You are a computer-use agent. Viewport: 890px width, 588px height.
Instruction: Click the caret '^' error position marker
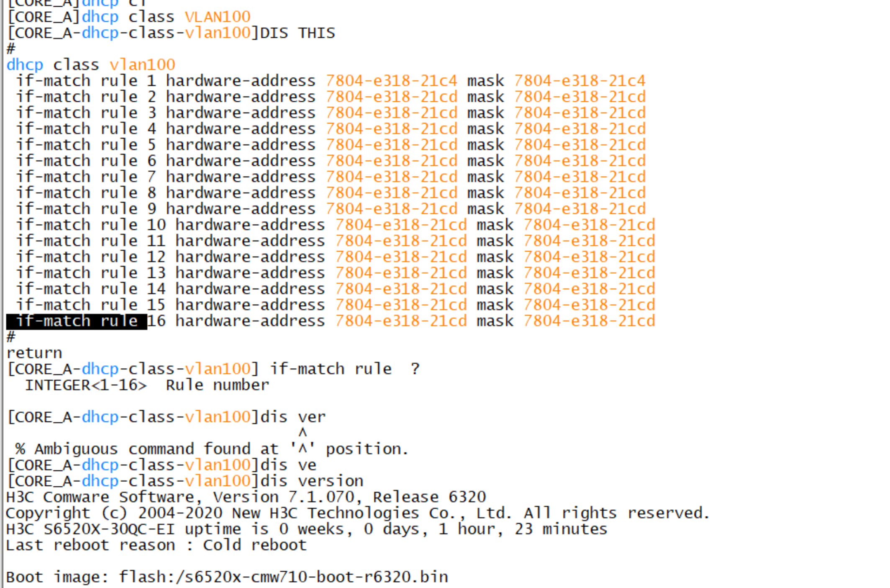(303, 433)
